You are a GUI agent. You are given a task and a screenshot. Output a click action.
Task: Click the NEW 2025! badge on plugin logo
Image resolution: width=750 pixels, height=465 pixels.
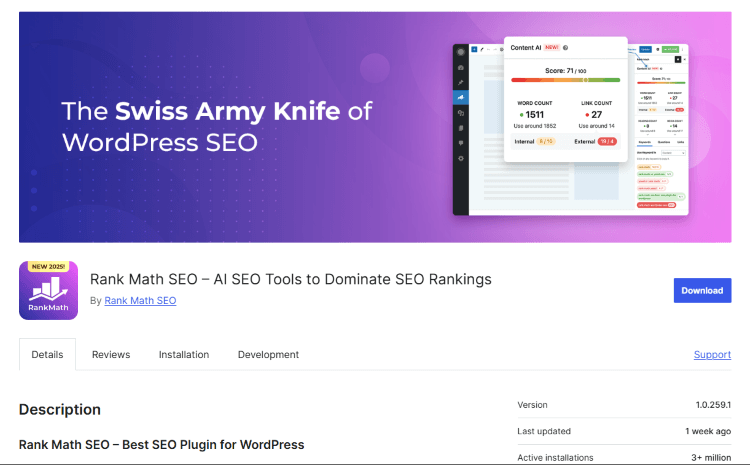click(48, 266)
